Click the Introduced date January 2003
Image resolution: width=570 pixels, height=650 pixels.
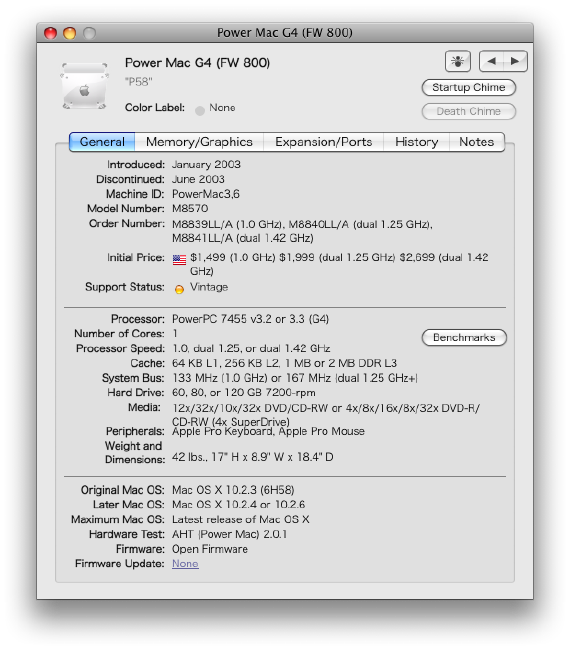coord(206,165)
